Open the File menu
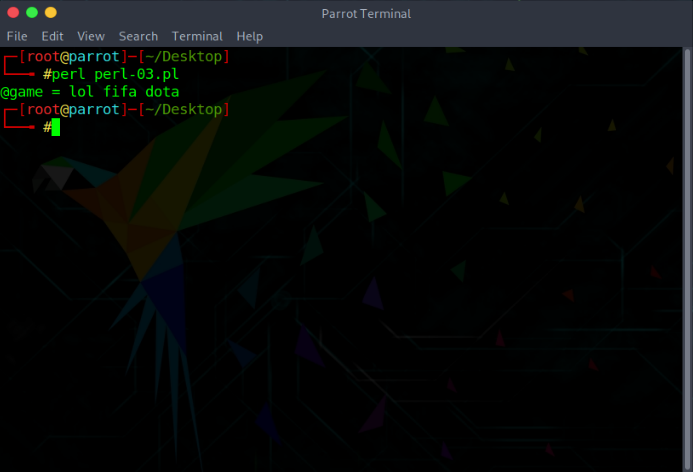 [17, 36]
